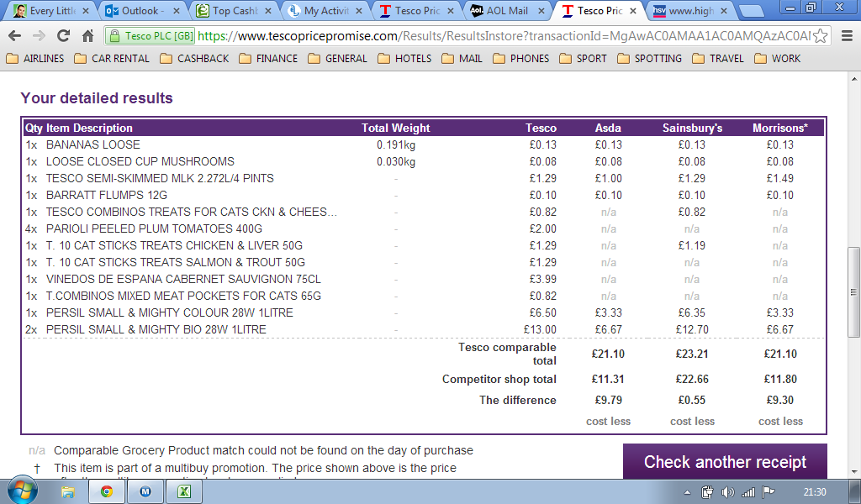Open Excel from the taskbar
Viewport: 861px width, 504px height.
pyautogui.click(x=183, y=491)
